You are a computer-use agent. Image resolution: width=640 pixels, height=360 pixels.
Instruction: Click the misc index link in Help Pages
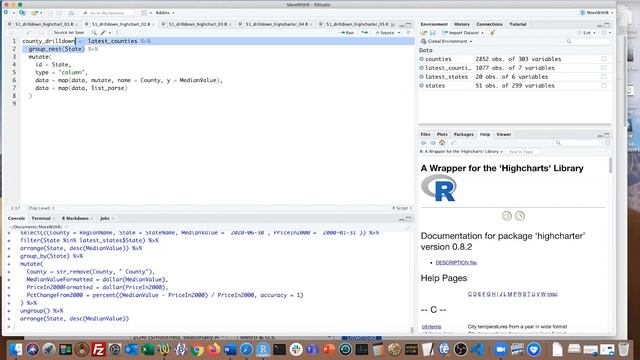552,294
